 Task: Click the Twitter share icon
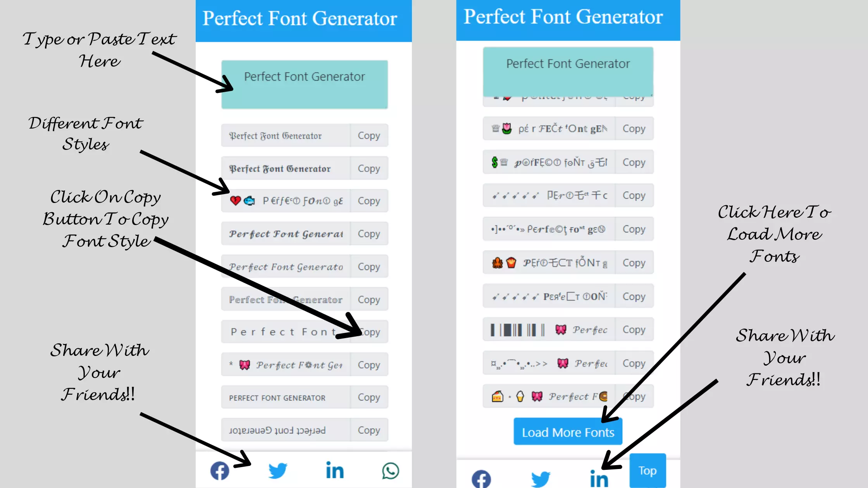(276, 471)
